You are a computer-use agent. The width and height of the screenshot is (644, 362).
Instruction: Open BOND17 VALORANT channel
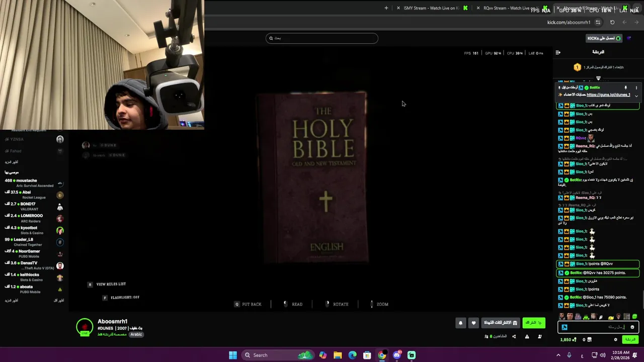pyautogui.click(x=34, y=207)
